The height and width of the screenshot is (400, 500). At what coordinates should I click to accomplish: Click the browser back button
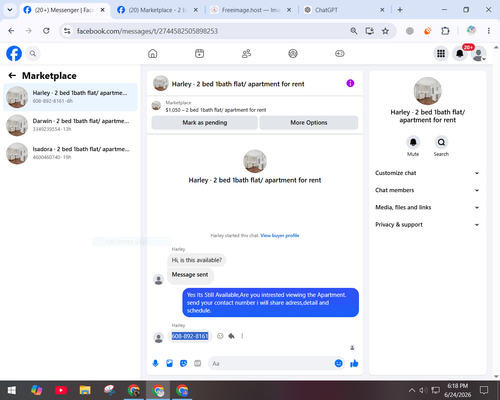pyautogui.click(x=11, y=31)
